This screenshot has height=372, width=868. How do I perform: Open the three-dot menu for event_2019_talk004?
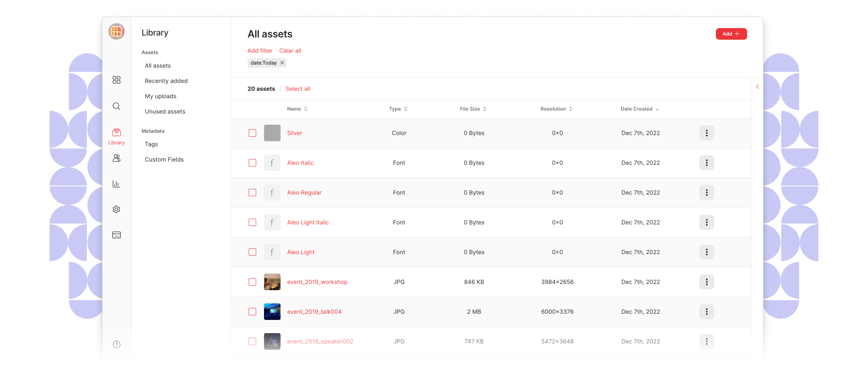[707, 312]
